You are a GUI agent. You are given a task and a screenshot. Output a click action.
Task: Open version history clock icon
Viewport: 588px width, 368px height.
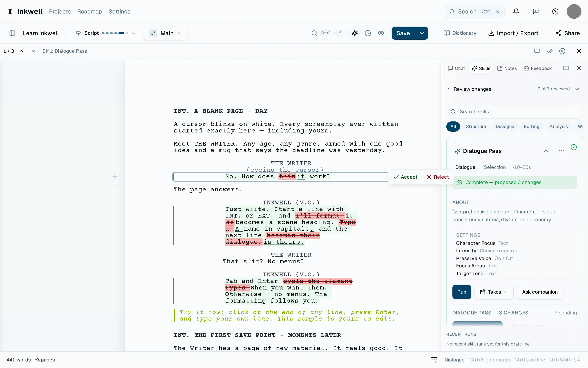click(368, 33)
